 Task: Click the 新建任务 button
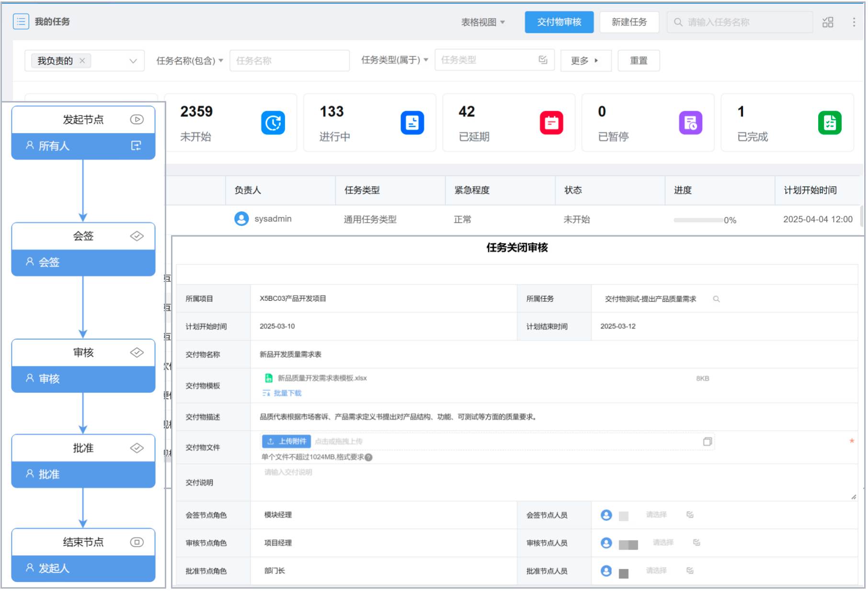tap(629, 22)
